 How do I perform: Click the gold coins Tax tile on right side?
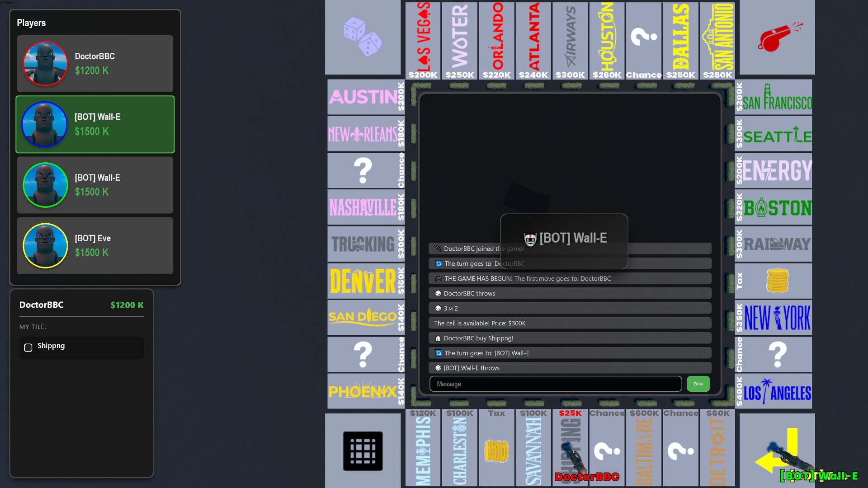(x=777, y=281)
